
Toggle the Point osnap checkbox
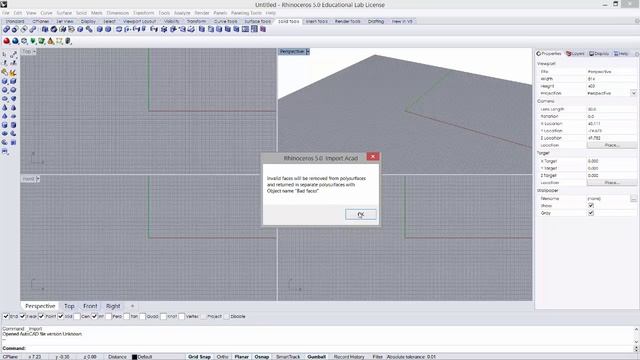[x=42, y=316]
